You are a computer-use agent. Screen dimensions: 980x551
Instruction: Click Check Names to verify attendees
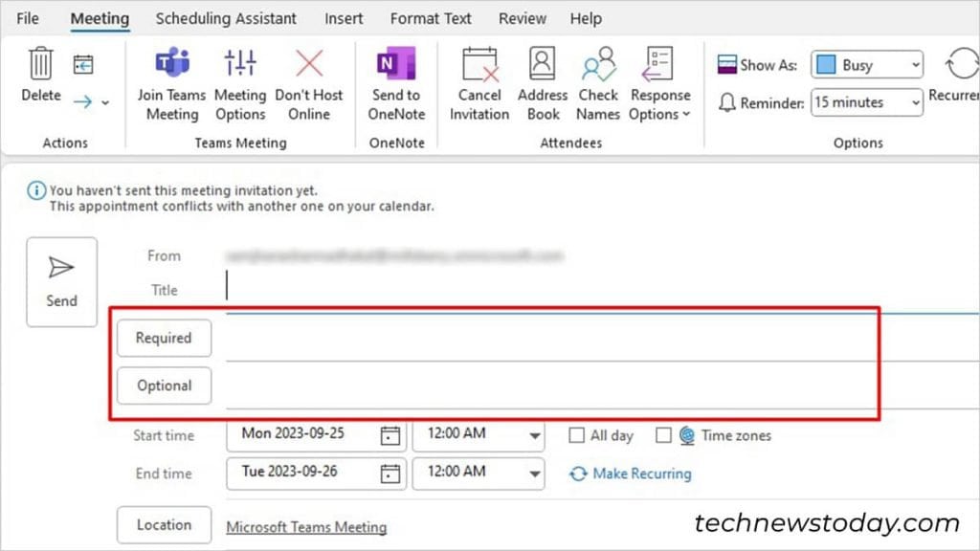[597, 81]
